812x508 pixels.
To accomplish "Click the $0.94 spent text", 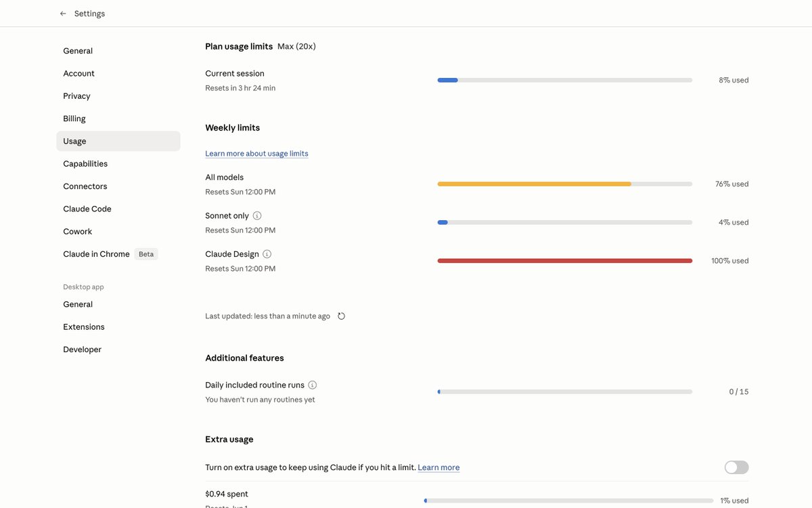I will tap(227, 494).
